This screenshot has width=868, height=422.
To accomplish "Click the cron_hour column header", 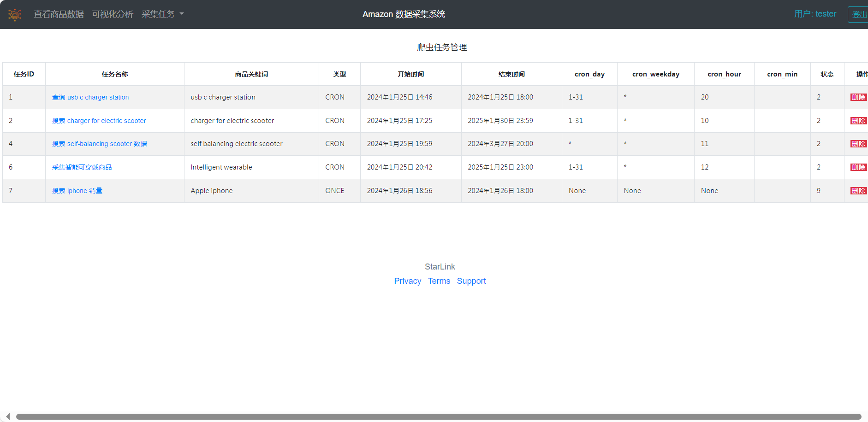I will click(x=724, y=74).
